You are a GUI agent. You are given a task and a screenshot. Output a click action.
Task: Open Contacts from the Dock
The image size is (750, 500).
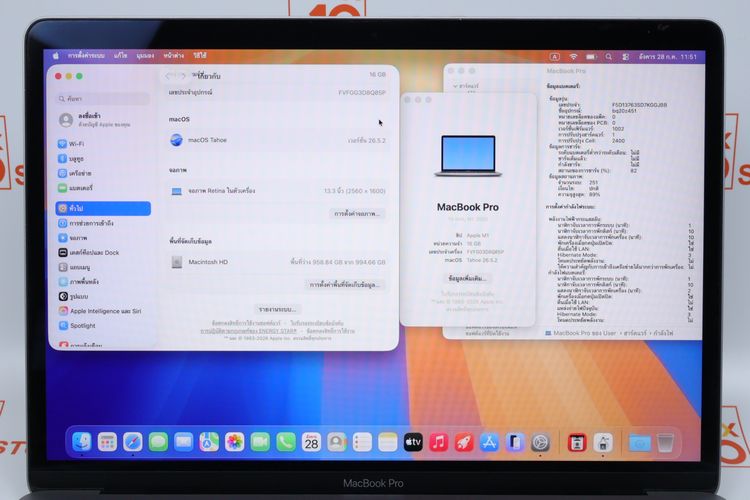[337, 442]
